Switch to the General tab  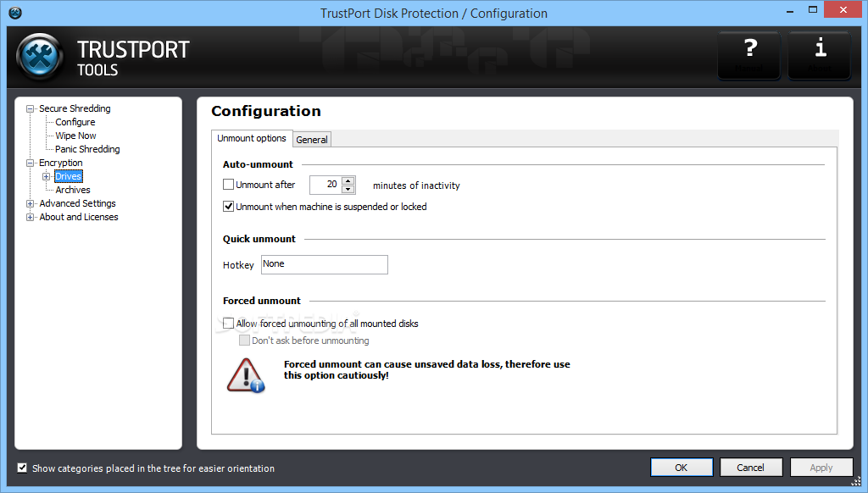[x=312, y=140]
